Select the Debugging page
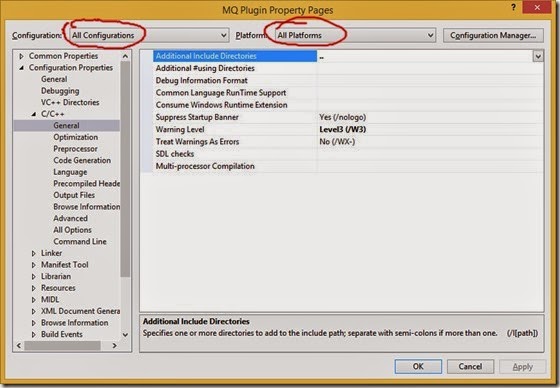The height and width of the screenshot is (388, 560). [60, 91]
